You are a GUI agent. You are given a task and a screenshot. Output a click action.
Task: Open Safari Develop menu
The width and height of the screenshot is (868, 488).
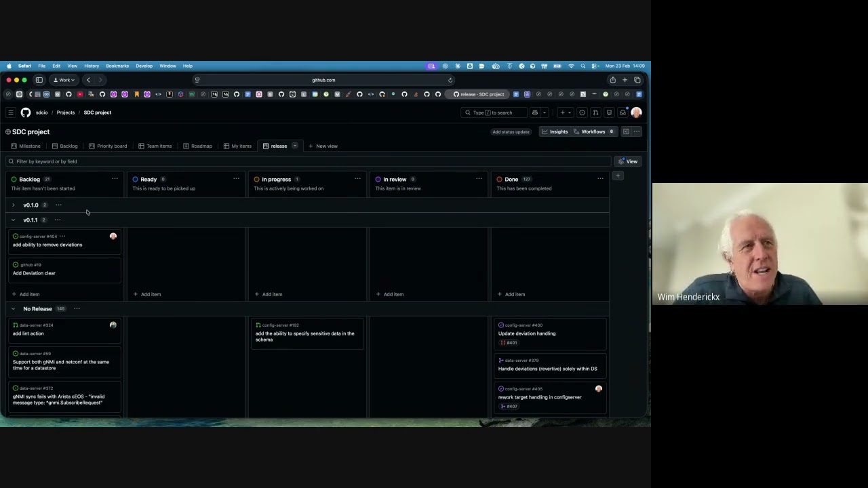[144, 66]
